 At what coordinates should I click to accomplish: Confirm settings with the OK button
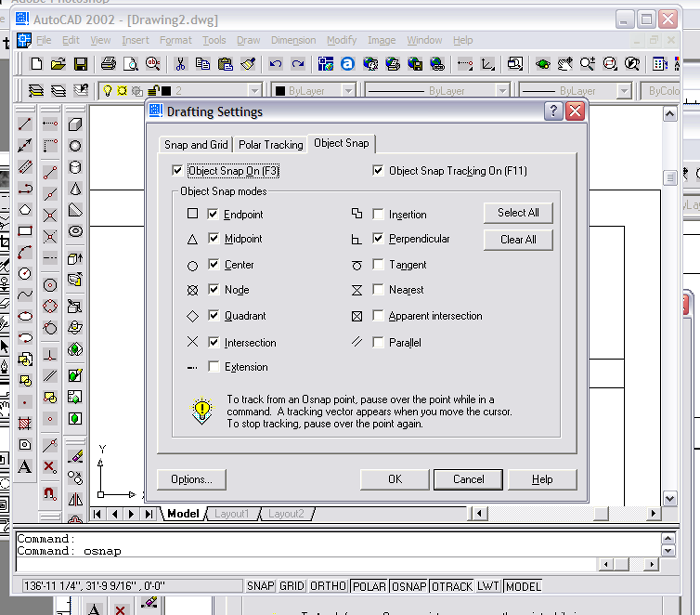tap(395, 479)
